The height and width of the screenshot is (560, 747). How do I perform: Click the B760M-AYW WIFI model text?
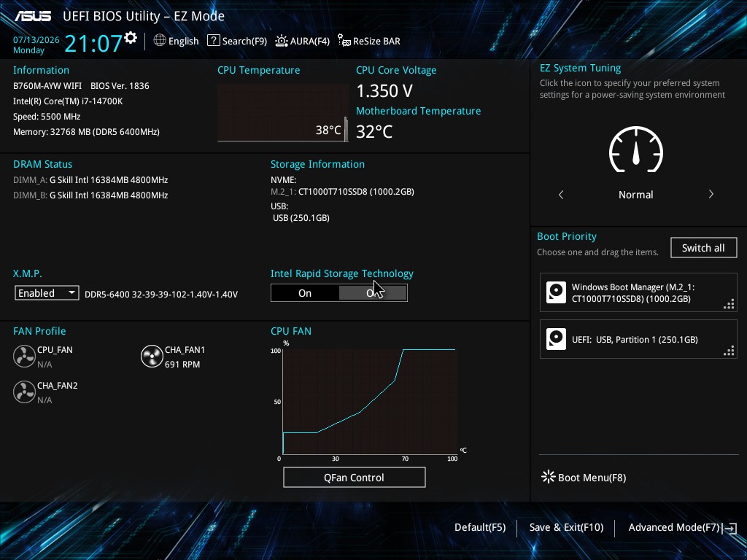pos(47,86)
